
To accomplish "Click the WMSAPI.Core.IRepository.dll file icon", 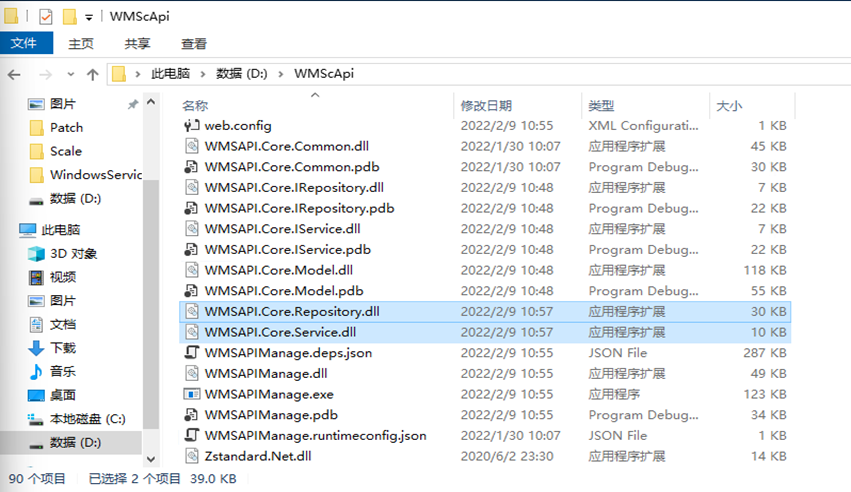I will pyautogui.click(x=192, y=188).
